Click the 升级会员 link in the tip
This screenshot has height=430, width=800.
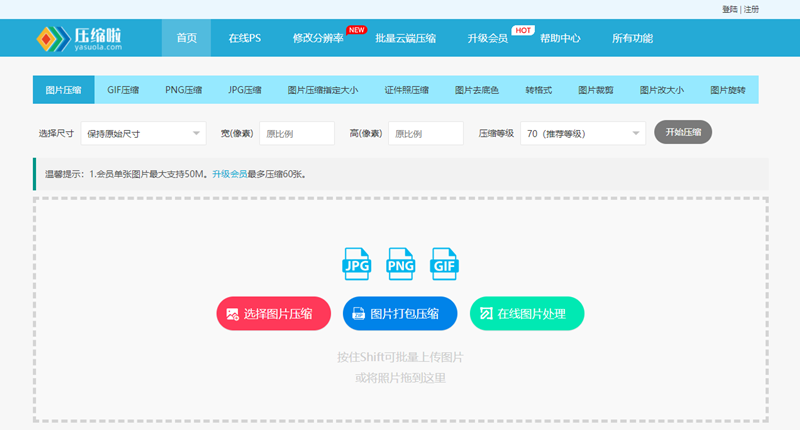[230, 174]
